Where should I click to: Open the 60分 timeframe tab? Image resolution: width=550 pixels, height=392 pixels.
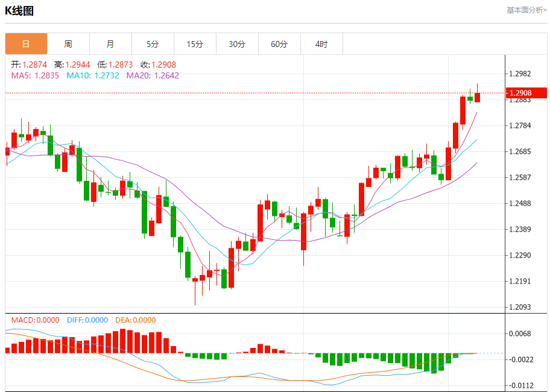pyautogui.click(x=280, y=44)
